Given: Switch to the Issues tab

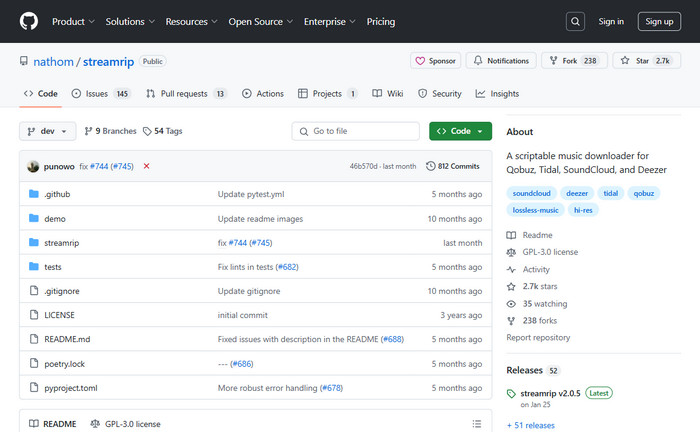Looking at the screenshot, I should coord(100,94).
